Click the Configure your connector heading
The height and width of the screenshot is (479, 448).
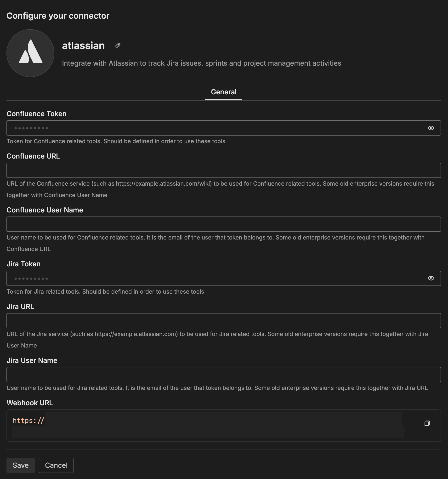[58, 16]
